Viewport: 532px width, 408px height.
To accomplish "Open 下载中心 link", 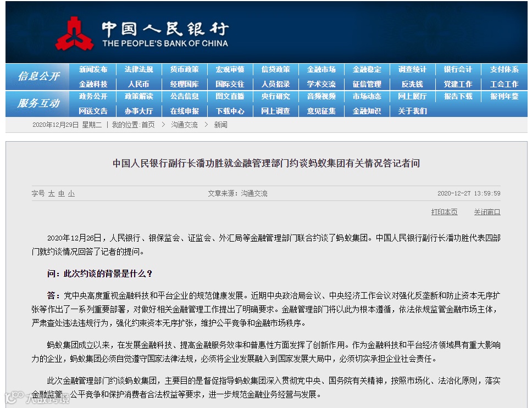I will coord(230,111).
